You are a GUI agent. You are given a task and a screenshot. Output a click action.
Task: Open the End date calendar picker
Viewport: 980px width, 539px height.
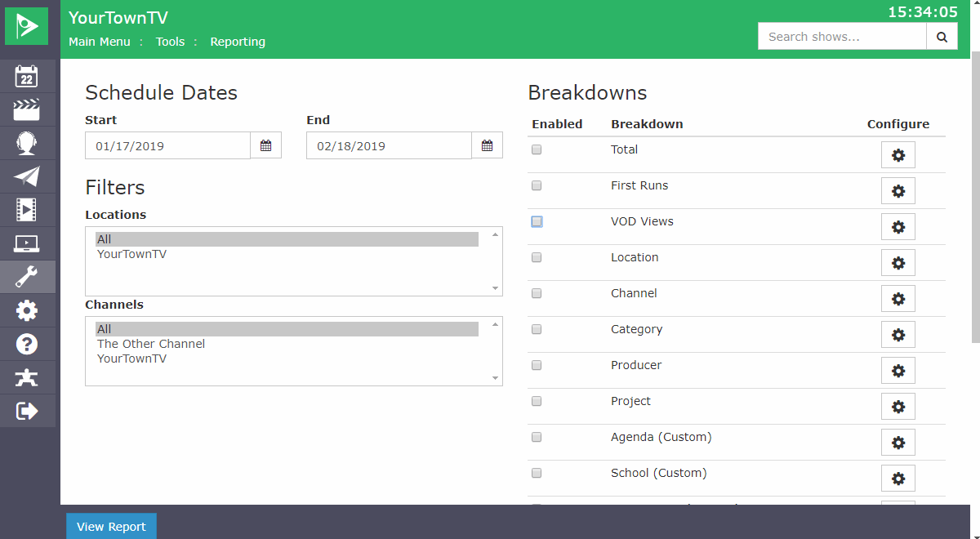[x=487, y=146]
